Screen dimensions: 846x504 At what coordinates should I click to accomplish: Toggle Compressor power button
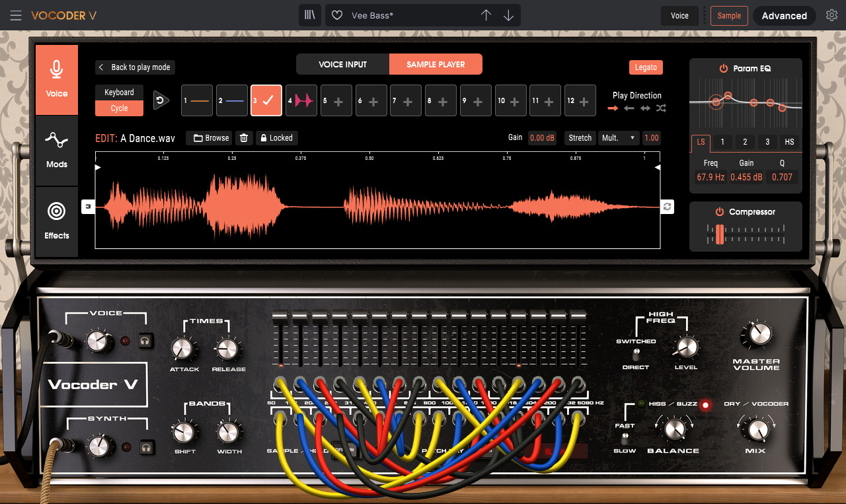(x=720, y=212)
